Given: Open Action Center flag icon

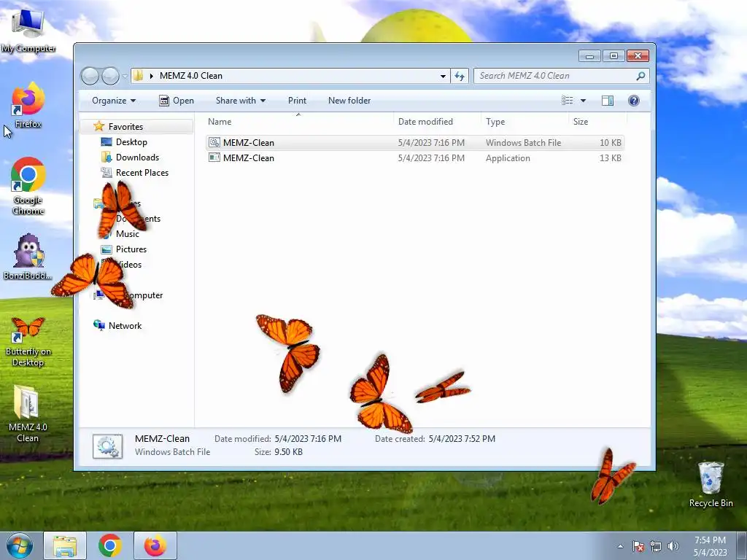Looking at the screenshot, I should coord(638,546).
